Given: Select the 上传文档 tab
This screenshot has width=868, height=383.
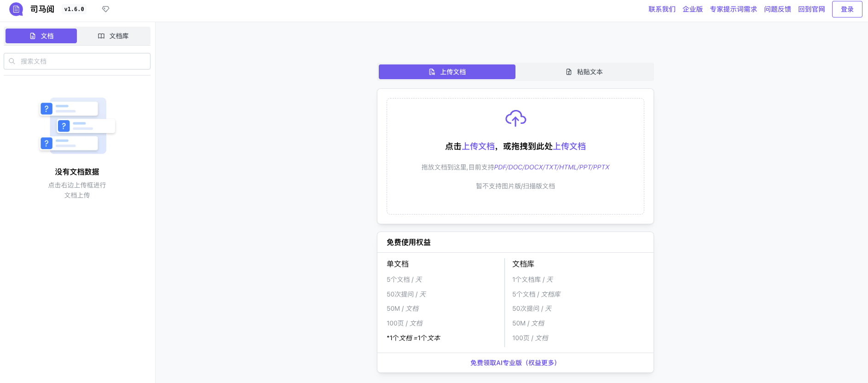Looking at the screenshot, I should click(x=447, y=72).
